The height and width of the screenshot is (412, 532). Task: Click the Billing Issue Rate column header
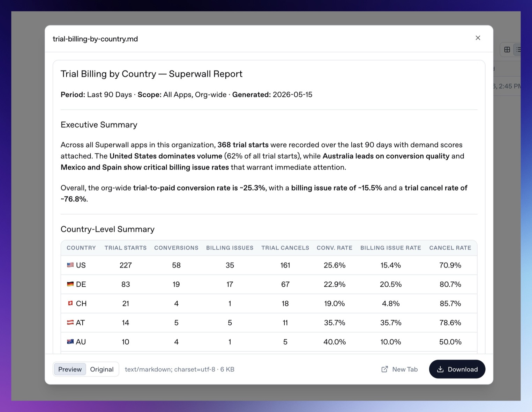tap(391, 248)
